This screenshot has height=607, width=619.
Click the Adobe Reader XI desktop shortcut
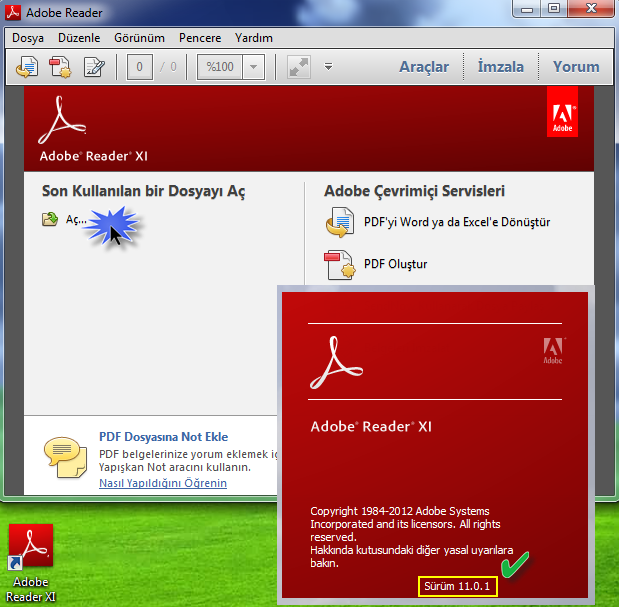coord(30,562)
